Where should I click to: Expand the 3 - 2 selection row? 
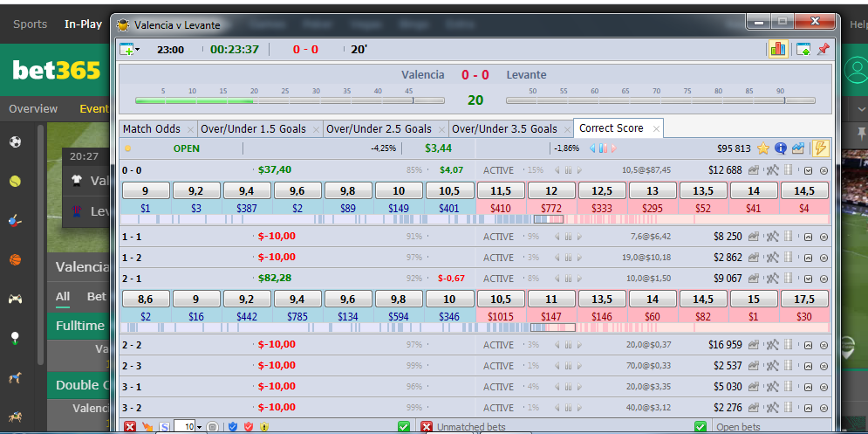(x=808, y=409)
